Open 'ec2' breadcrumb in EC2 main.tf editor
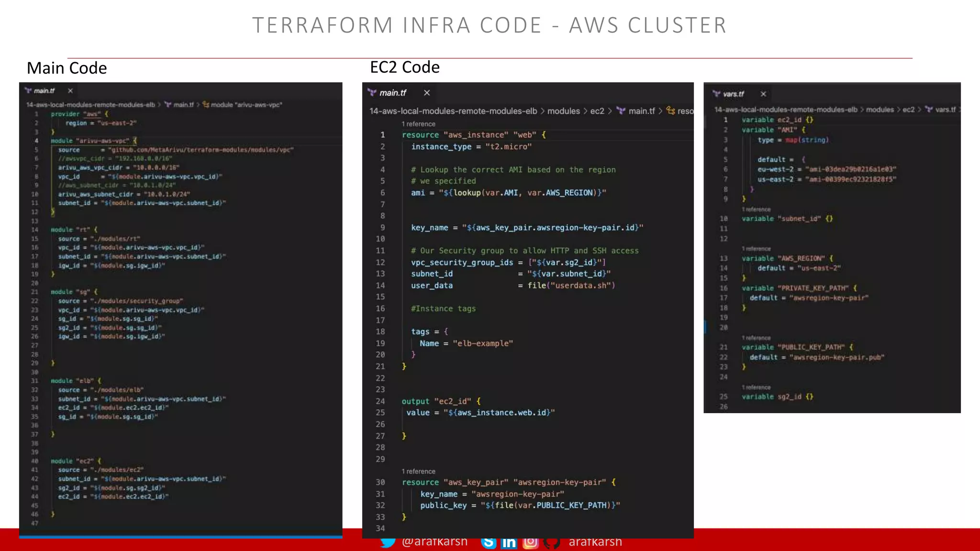 click(597, 111)
